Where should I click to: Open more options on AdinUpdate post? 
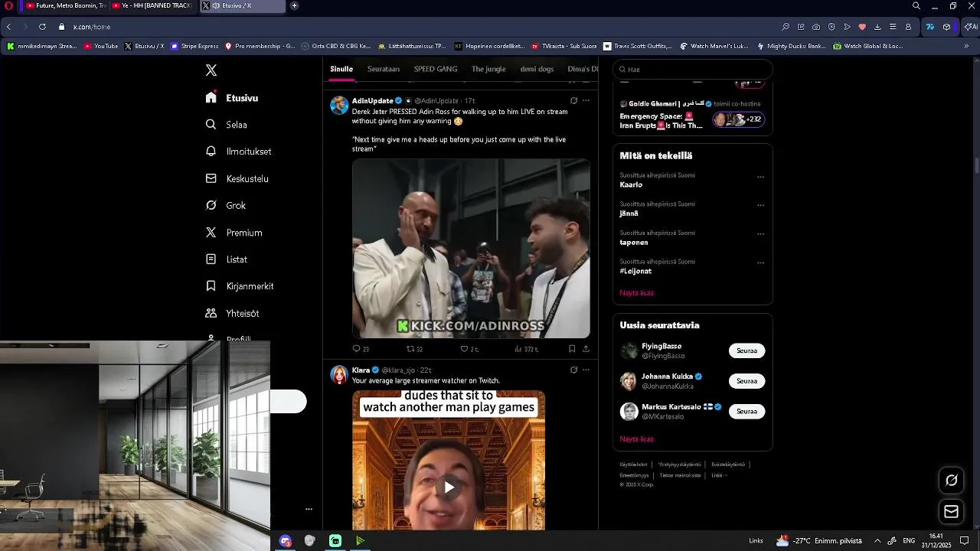pos(586,100)
